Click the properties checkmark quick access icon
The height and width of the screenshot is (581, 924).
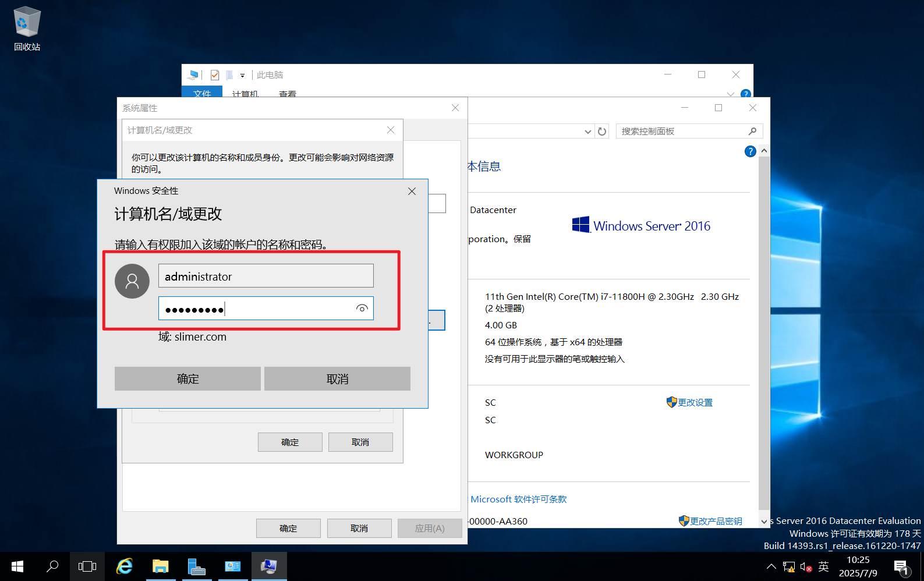(215, 75)
